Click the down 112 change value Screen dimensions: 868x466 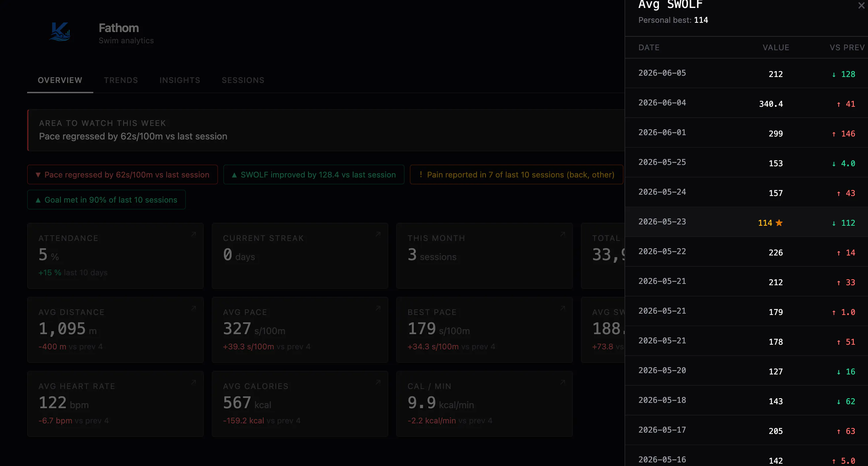coord(844,223)
